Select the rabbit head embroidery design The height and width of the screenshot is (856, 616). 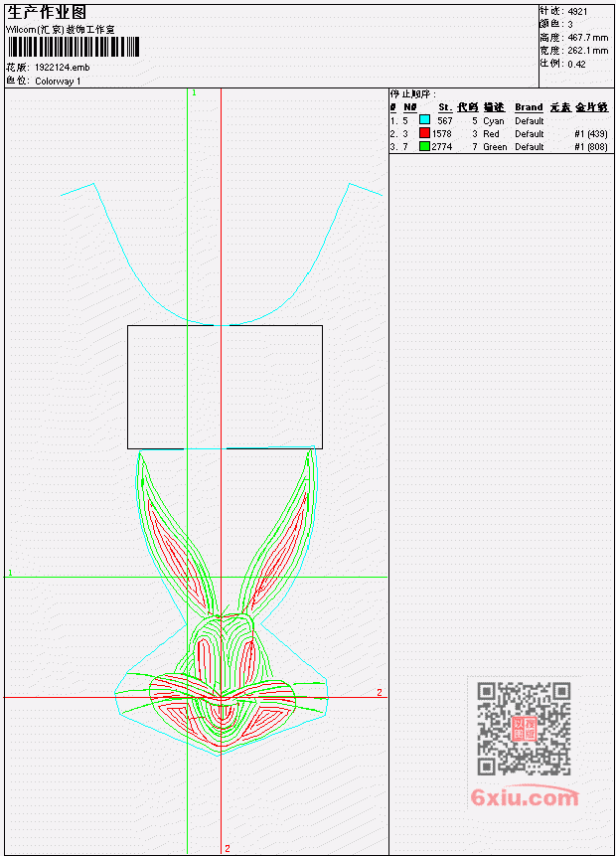point(221,600)
